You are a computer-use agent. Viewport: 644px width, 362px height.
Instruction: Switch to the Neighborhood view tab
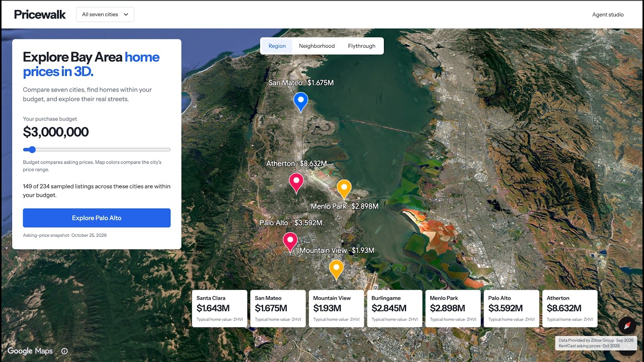(x=316, y=46)
